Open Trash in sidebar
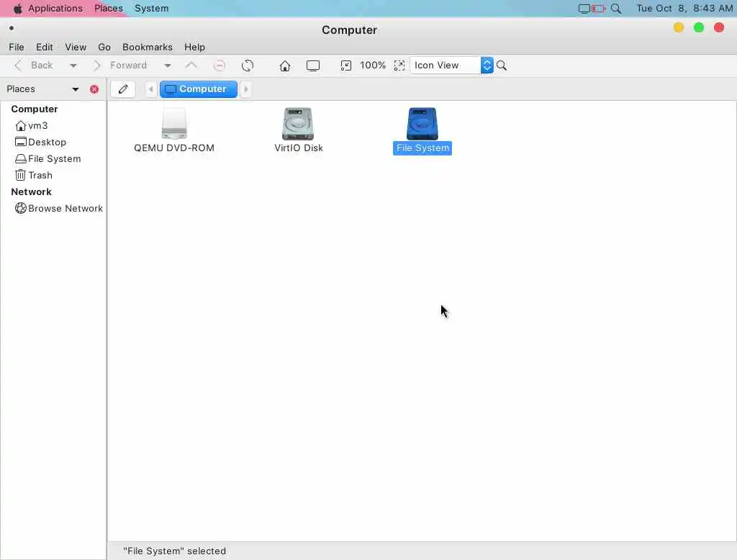This screenshot has width=737, height=560. [x=34, y=176]
